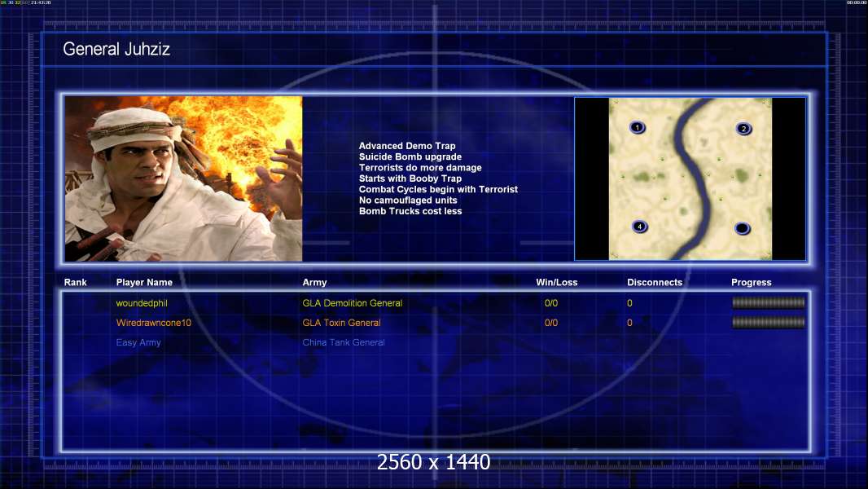This screenshot has width=868, height=489.
Task: Click woundedphil's disconnects value 0
Action: click(629, 303)
